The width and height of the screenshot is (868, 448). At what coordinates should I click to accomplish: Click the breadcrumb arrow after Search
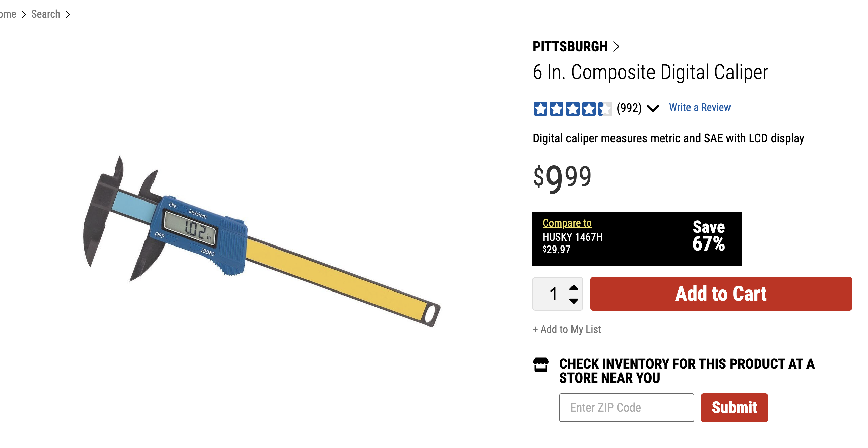pos(68,14)
